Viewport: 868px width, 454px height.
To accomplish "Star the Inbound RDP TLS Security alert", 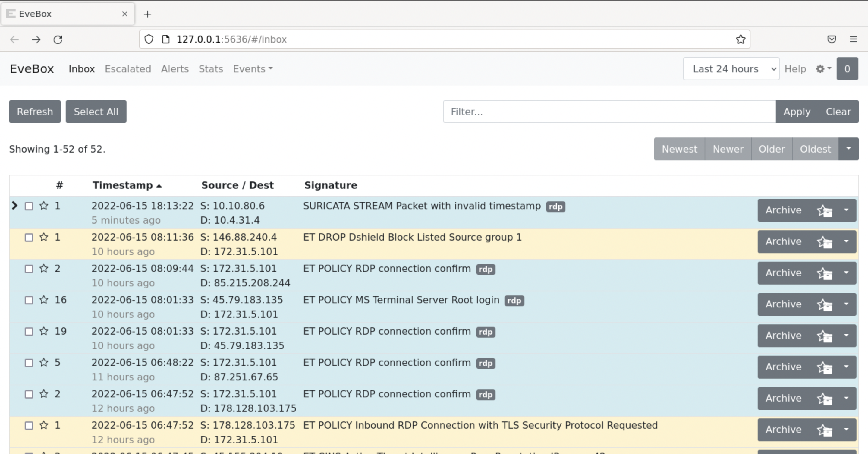I will coord(44,425).
